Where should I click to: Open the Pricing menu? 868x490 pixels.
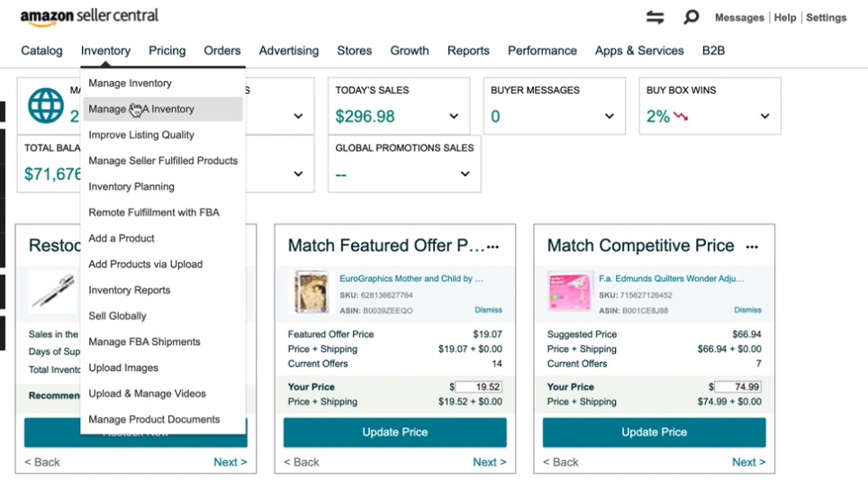tap(167, 51)
